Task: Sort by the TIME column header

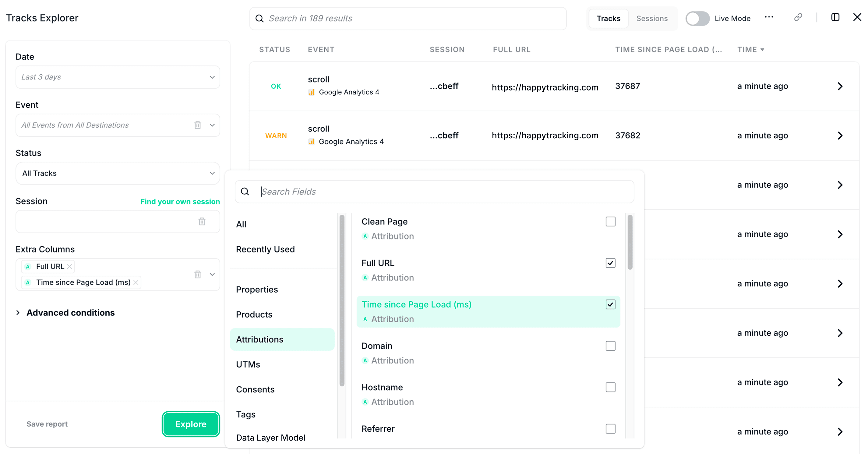Action: (750, 50)
